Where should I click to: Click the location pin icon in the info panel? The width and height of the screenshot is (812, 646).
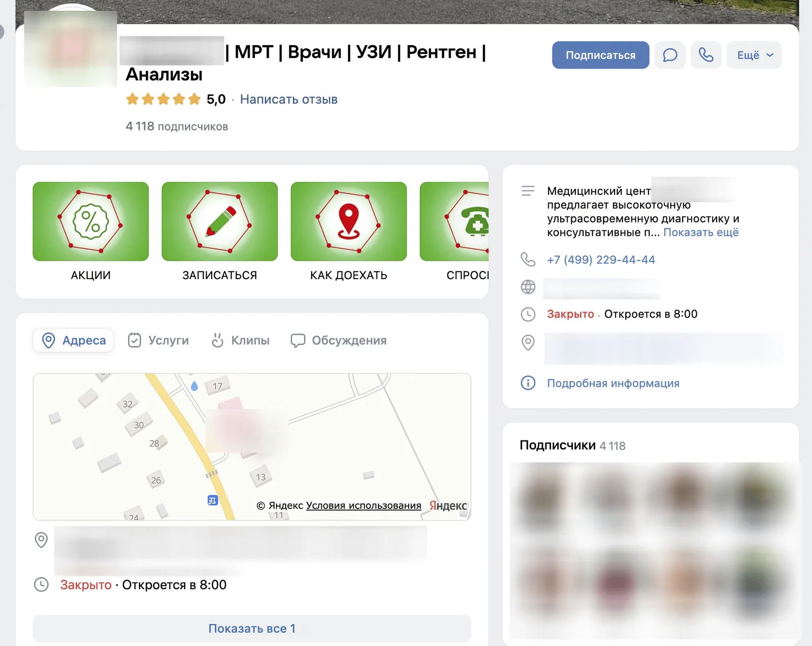click(528, 343)
